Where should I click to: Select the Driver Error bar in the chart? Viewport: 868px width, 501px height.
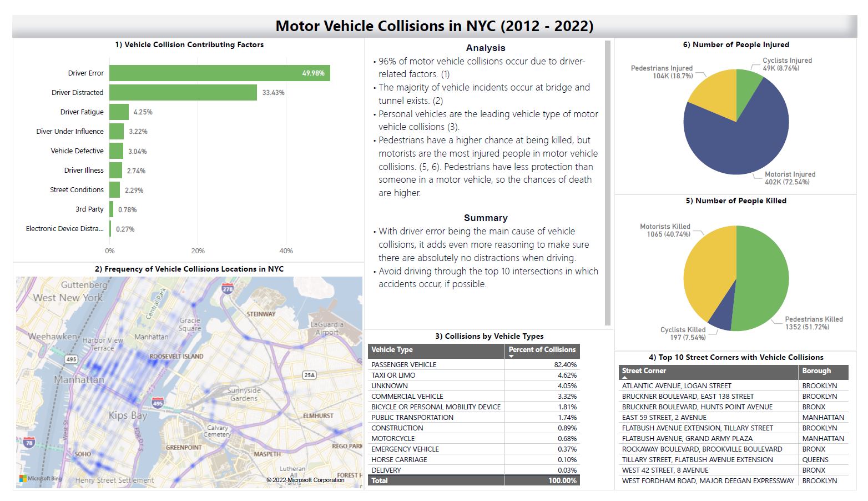point(219,73)
